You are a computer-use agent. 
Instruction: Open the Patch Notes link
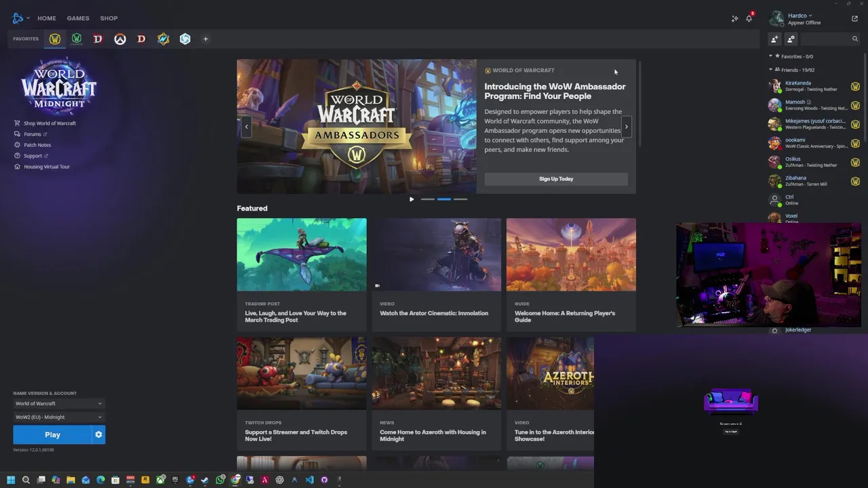pyautogui.click(x=33, y=145)
